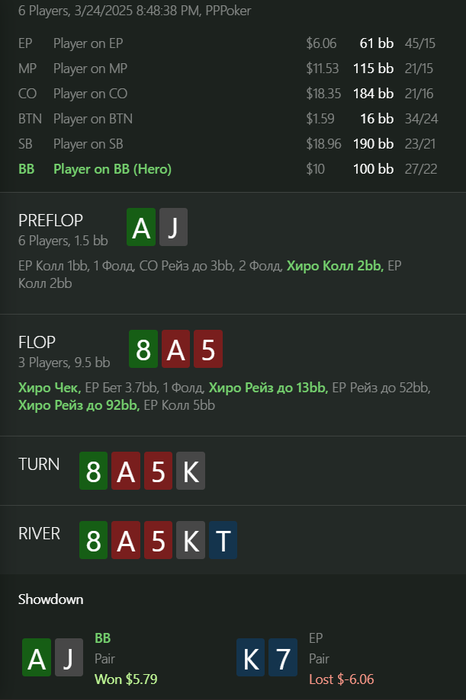Click the Player on CO name

coord(90,94)
